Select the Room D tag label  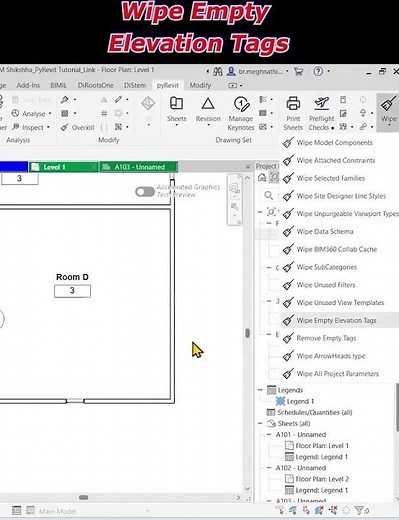point(72,277)
